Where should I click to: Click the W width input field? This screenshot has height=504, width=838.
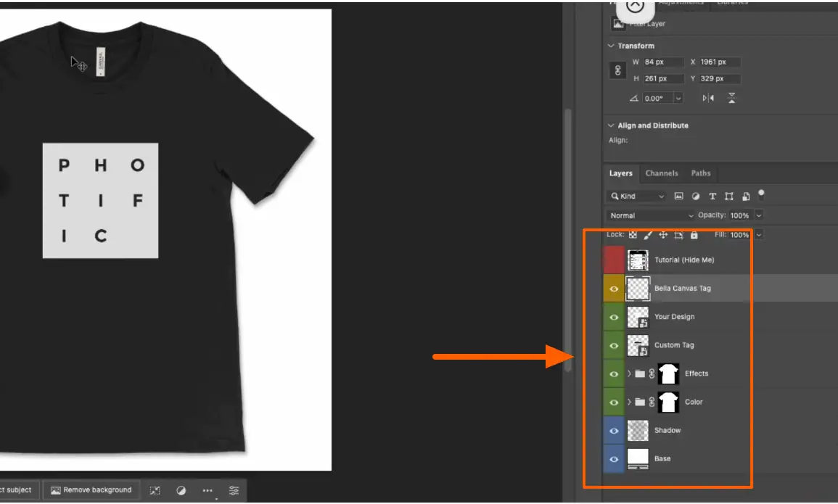663,62
